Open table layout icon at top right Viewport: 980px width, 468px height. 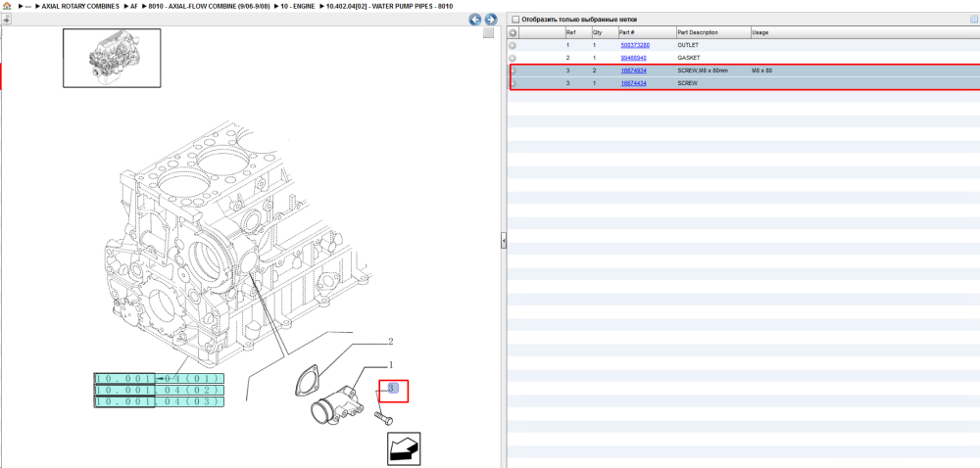(974, 20)
